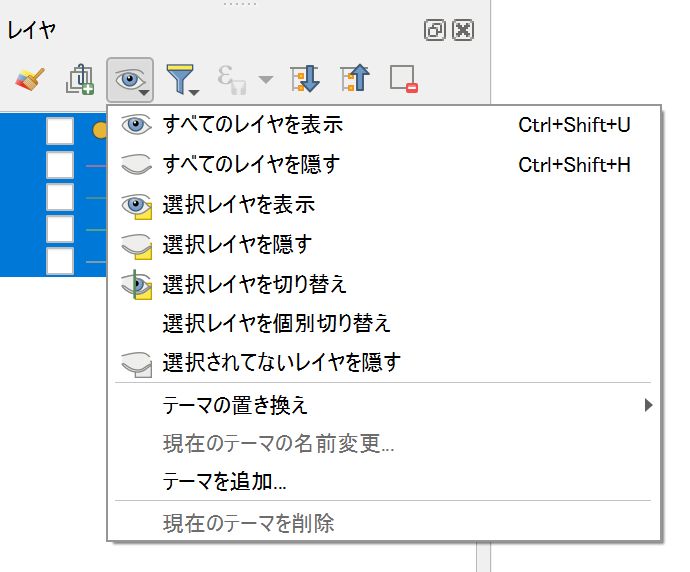
Task: Click the add group icon
Action: (80, 79)
